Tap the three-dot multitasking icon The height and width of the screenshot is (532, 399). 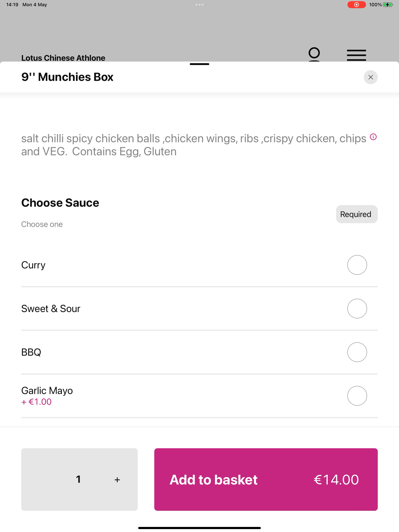[x=199, y=4]
